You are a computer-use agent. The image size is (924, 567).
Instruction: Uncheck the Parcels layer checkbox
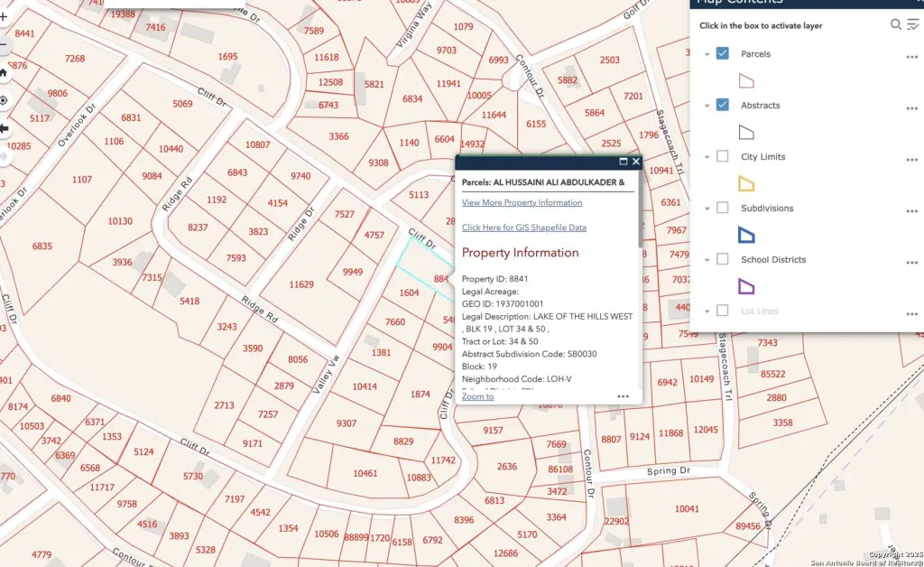click(x=722, y=53)
